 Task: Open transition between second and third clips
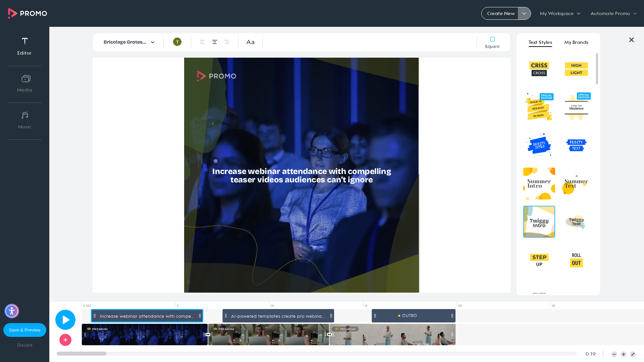coord(329,335)
